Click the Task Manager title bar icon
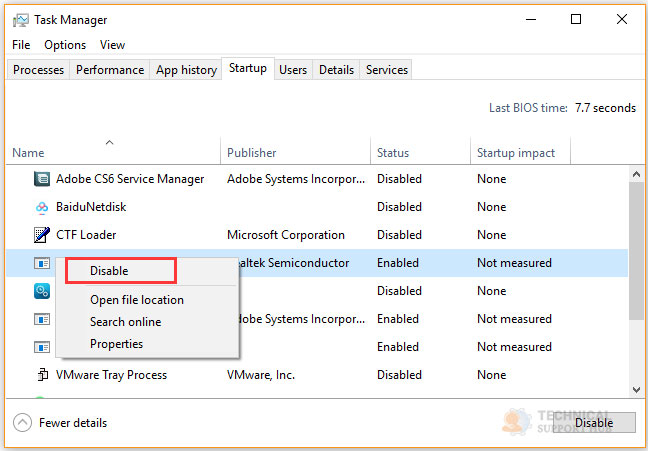Screen dimensions: 648x451 pyautogui.click(x=21, y=20)
